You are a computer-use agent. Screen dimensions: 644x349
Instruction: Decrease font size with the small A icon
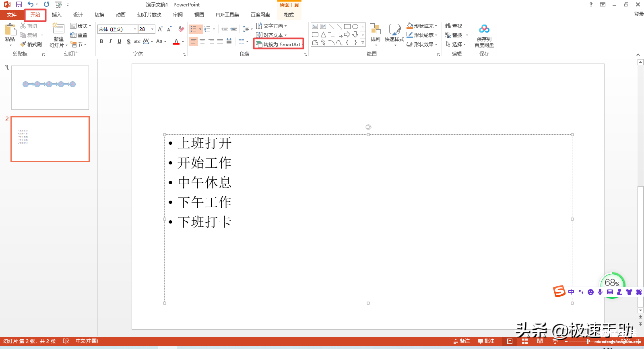(x=169, y=29)
